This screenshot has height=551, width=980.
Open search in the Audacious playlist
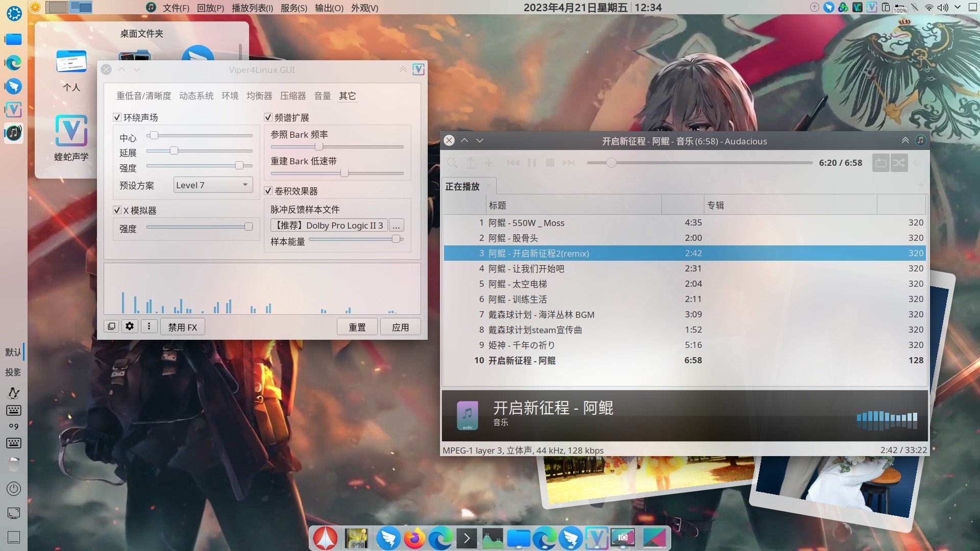[x=451, y=162]
